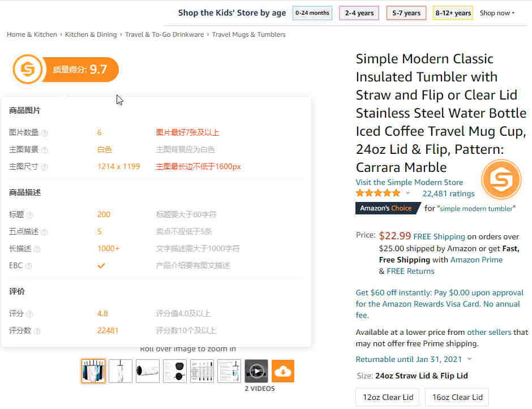Select first thumbnail showing multiple tumblers
Viewport: 532px width, 409px height.
(93, 371)
